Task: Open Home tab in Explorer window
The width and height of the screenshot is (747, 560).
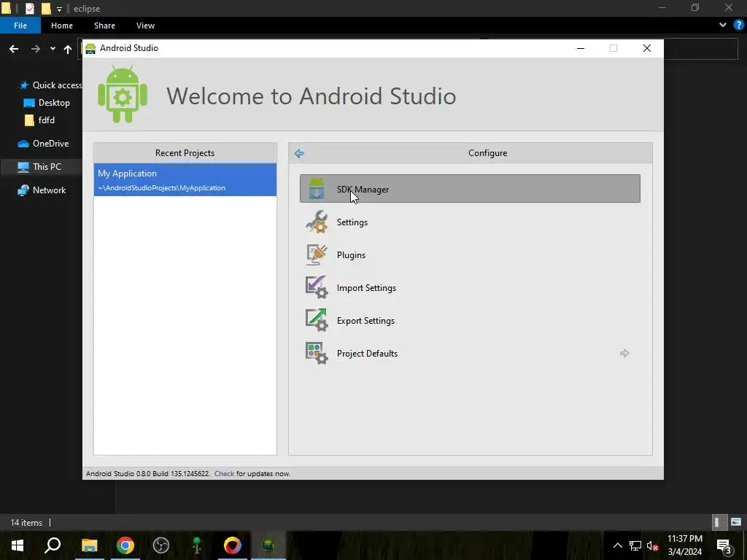Action: [62, 26]
